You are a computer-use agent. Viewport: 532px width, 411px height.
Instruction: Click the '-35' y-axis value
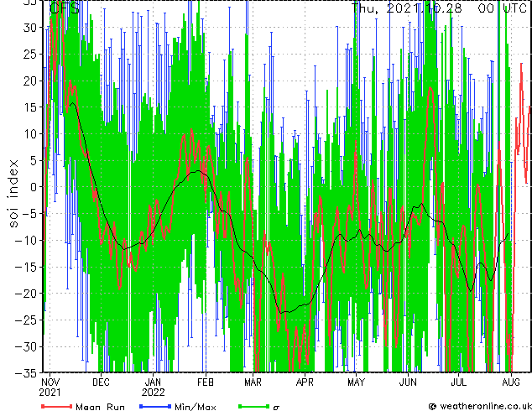point(26,373)
